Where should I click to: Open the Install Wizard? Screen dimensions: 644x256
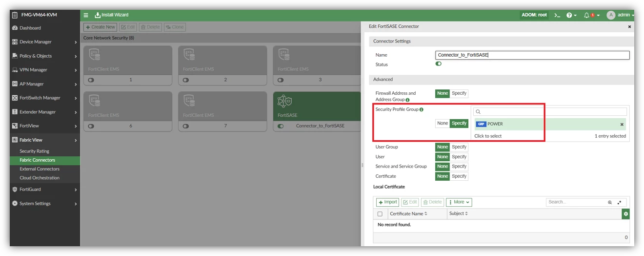[111, 15]
